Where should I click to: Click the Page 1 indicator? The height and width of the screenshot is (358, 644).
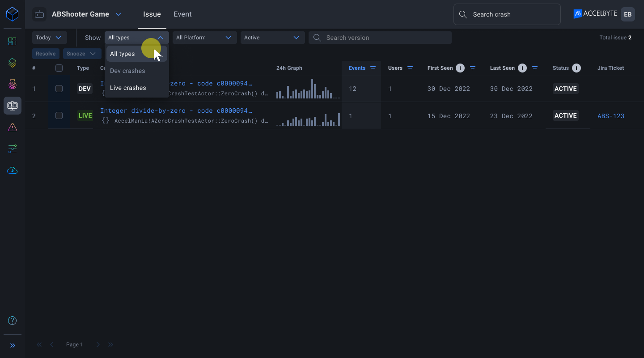pyautogui.click(x=75, y=345)
